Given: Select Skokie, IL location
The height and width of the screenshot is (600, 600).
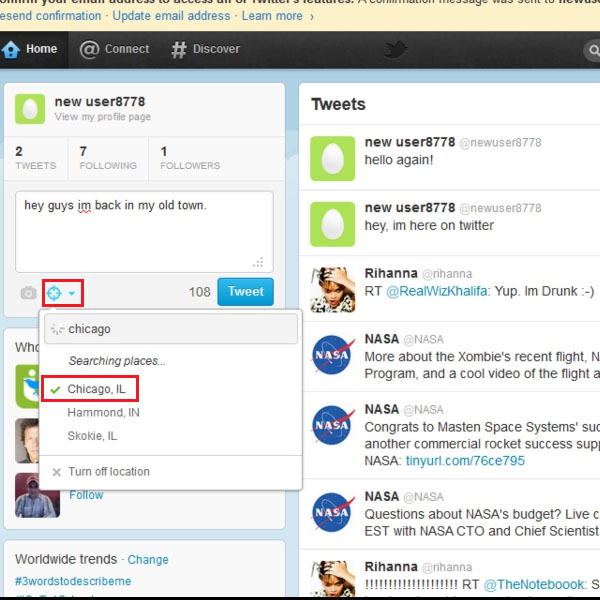Looking at the screenshot, I should pyautogui.click(x=92, y=436).
